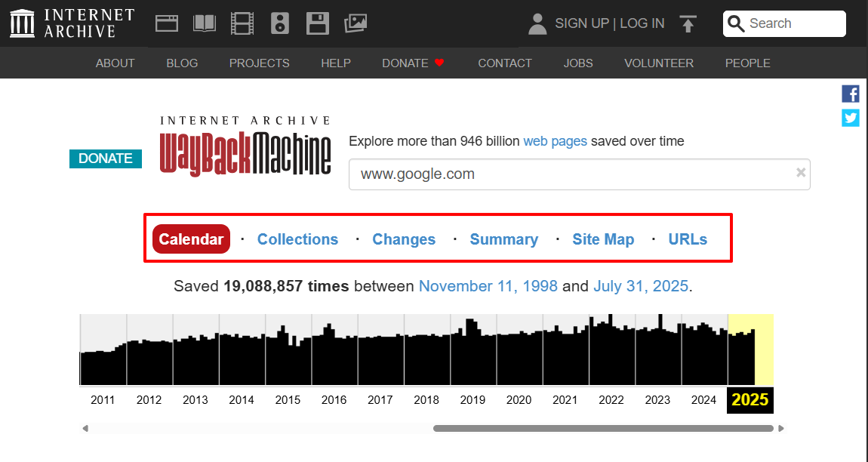Image resolution: width=868 pixels, height=462 pixels.
Task: Focus the top Search box
Action: point(784,24)
